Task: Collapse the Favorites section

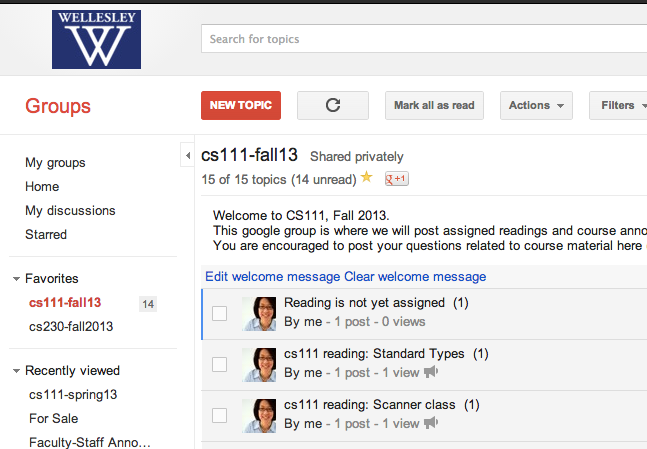Action: (17, 279)
